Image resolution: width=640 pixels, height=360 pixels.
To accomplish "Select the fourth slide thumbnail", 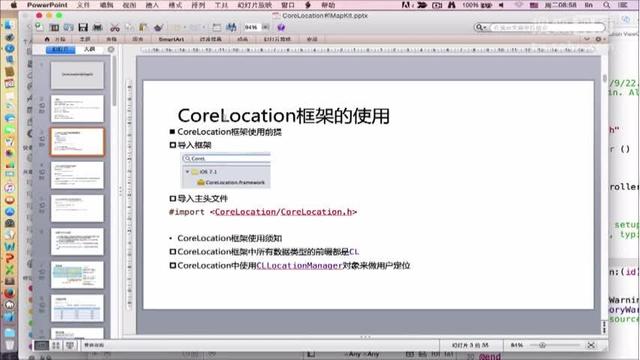I will (77, 175).
